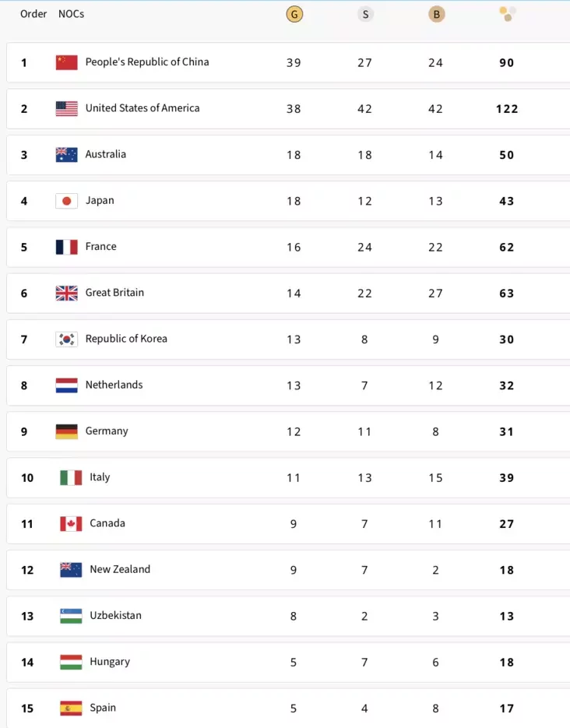Click the United States flag icon
This screenshot has height=728, width=570.
click(x=67, y=109)
